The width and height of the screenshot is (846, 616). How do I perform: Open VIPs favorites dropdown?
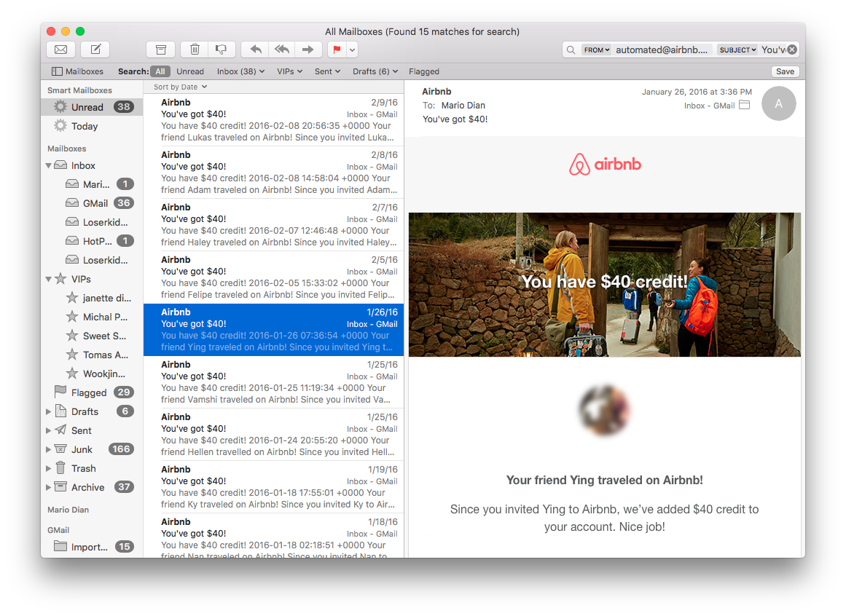290,71
